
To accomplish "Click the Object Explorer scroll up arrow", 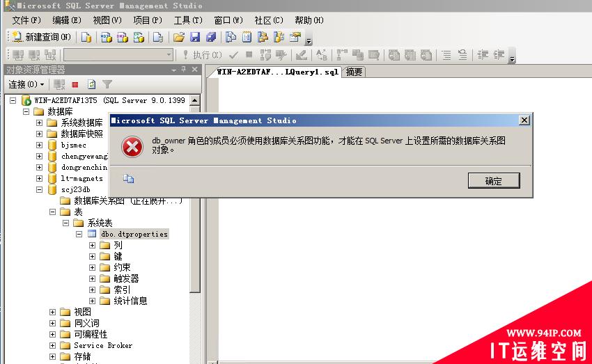I will (x=194, y=100).
